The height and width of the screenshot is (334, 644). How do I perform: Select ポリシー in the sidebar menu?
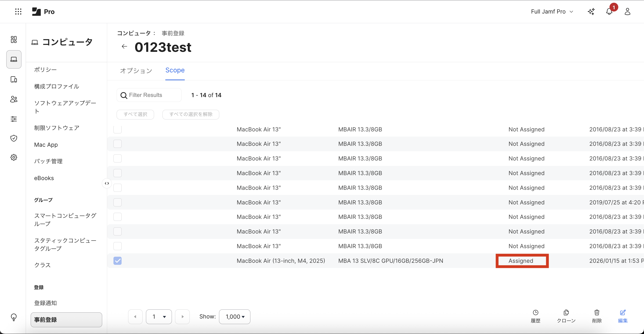[46, 70]
